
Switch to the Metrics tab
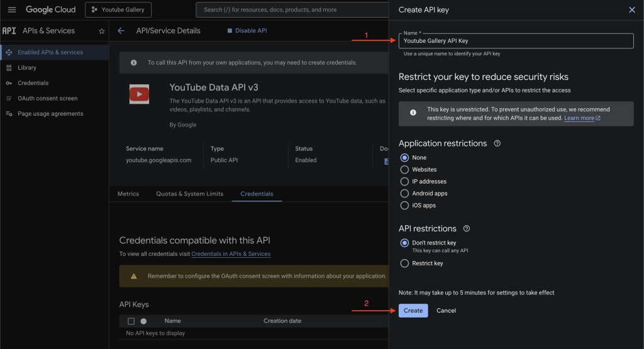[x=128, y=194]
